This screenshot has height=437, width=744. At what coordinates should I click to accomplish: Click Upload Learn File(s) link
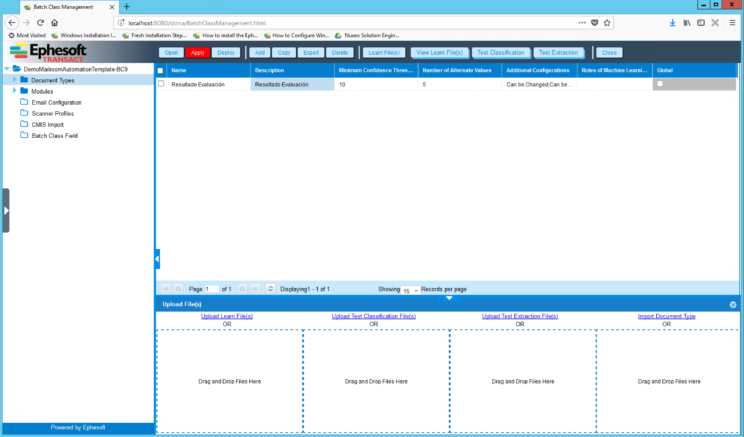(x=227, y=316)
